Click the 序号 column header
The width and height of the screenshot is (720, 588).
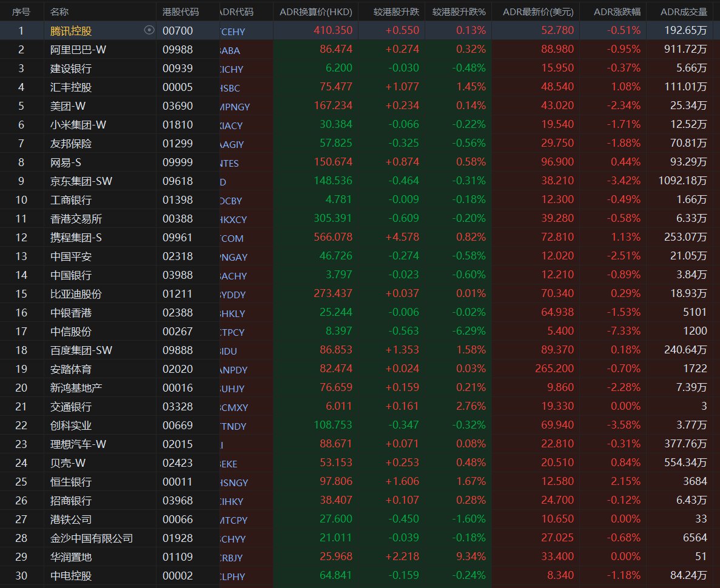coord(21,12)
